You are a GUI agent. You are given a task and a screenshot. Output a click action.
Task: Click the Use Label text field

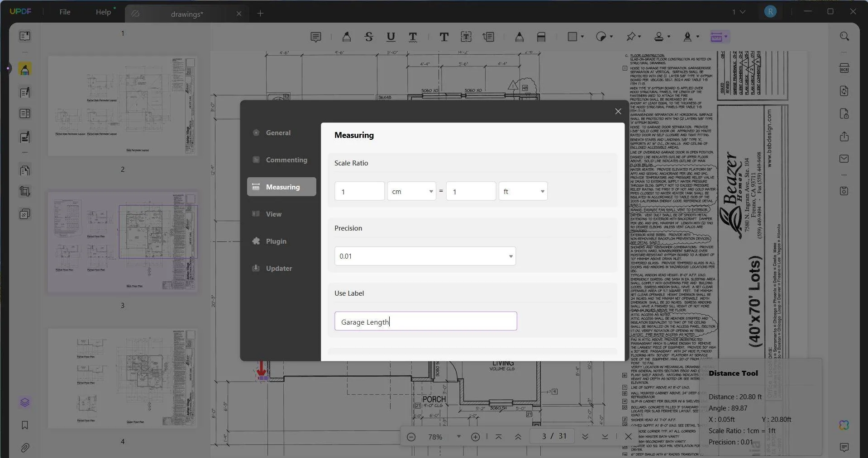click(x=425, y=321)
